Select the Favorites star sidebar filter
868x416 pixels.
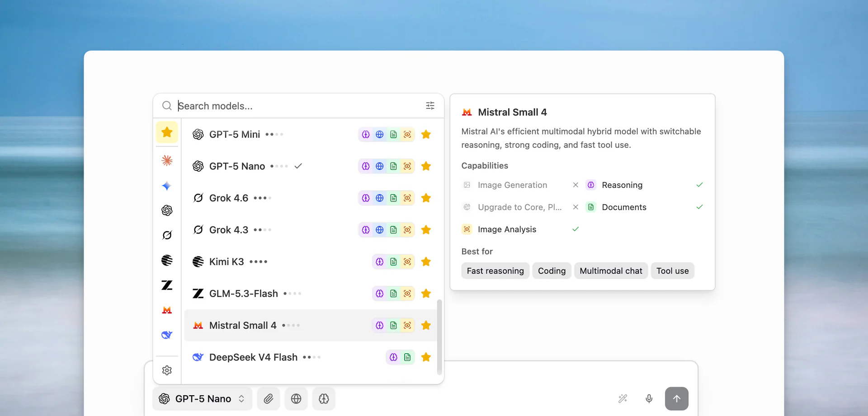coord(167,132)
